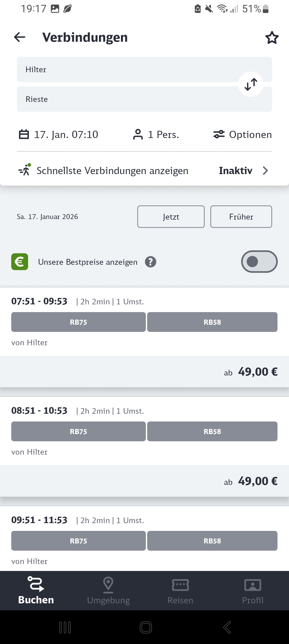Open the date picker calendar icon
The height and width of the screenshot is (644, 289).
click(24, 135)
